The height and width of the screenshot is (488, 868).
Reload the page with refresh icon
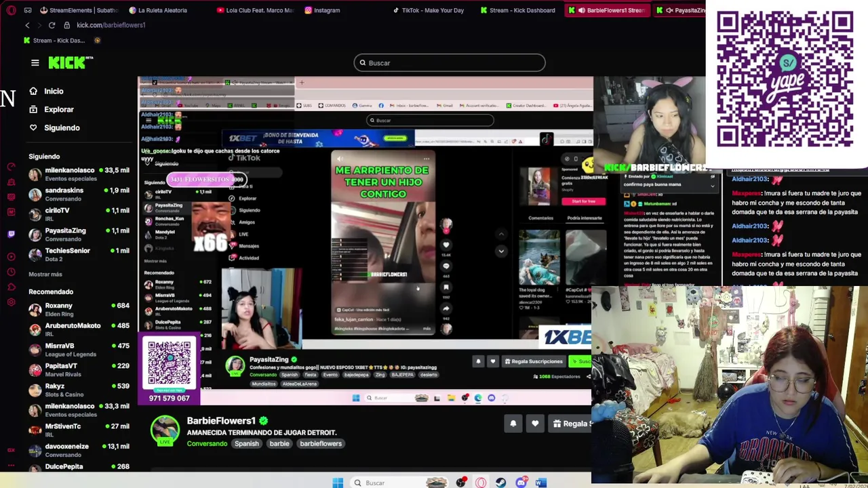[52, 25]
